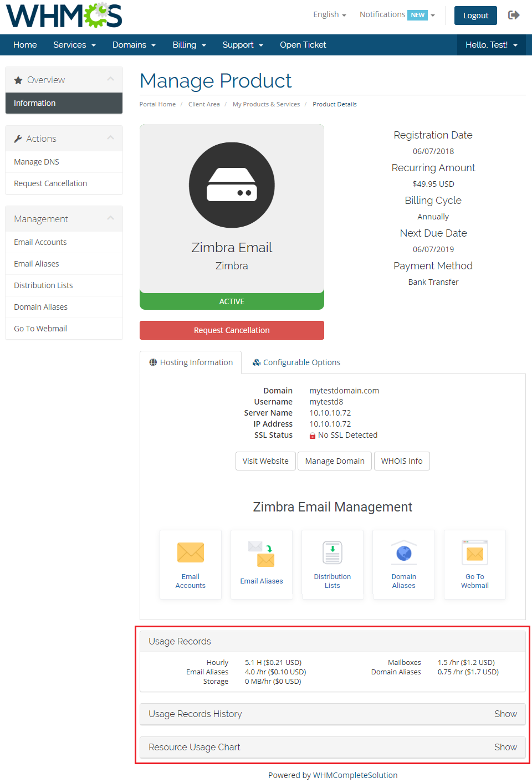Screen dimensions: 532x783
Task: Select Information in the Overview sidebar
Action: (x=64, y=103)
